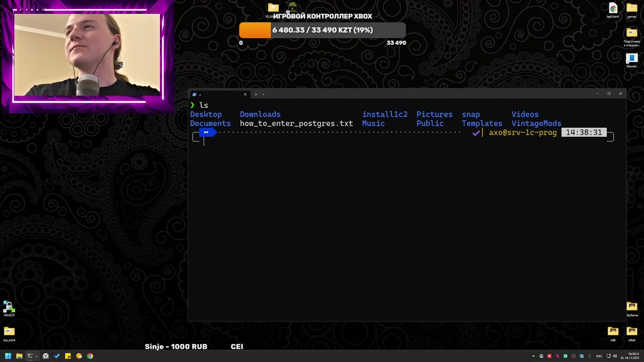The image size is (644, 362).
Task: Click the Downloads directory in ls output
Action: (x=260, y=114)
